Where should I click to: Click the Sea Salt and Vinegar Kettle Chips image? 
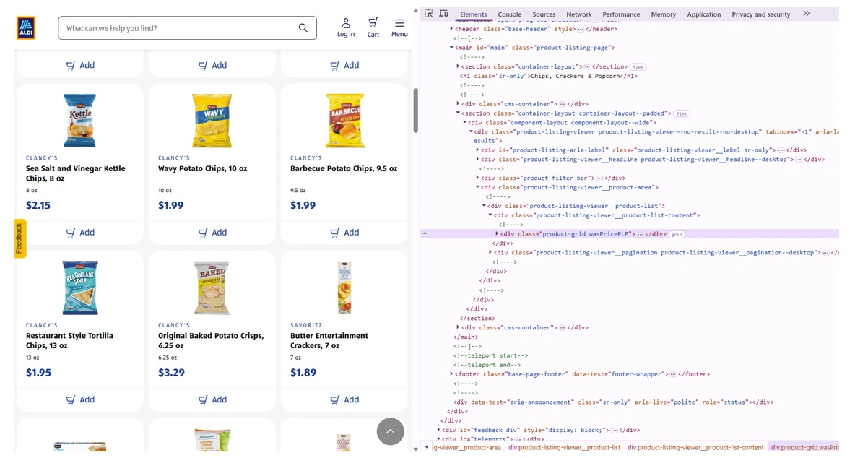tap(79, 121)
